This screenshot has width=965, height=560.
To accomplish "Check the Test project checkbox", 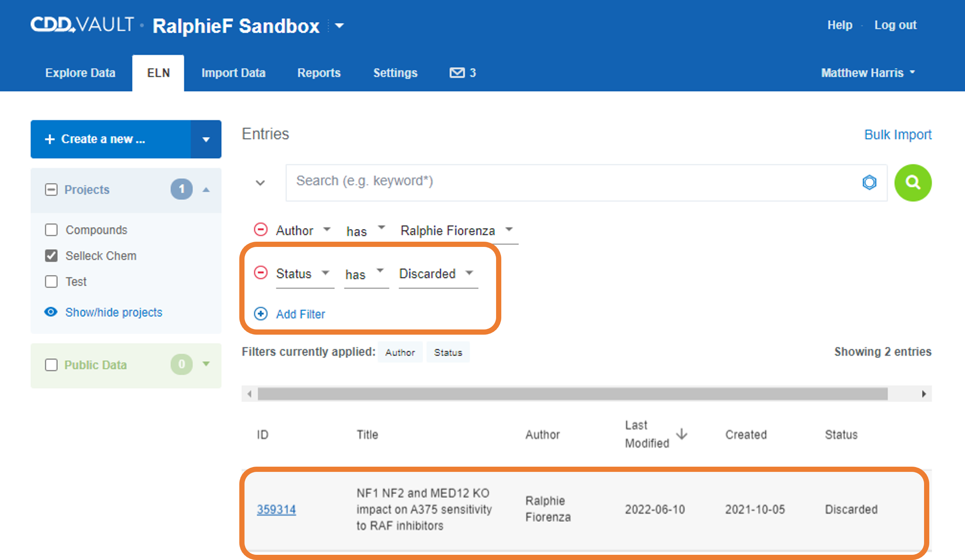I will pos(51,281).
